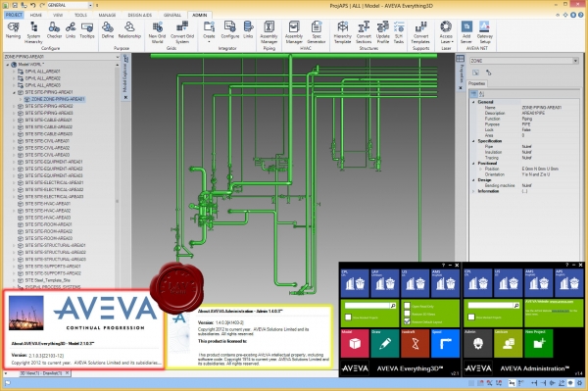Screen dimensions: 588x391
Task: Enable Show Hidden Projects in the Administration launcher
Action: tap(471, 318)
